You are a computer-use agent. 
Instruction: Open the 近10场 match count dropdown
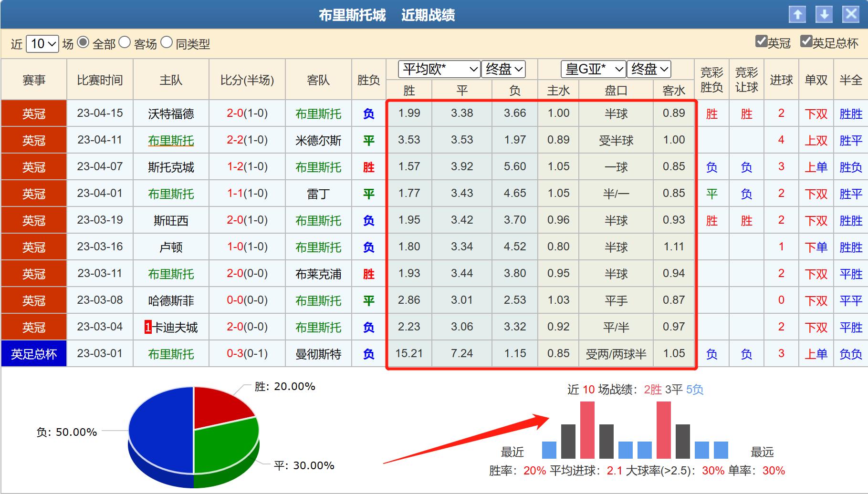click(42, 43)
